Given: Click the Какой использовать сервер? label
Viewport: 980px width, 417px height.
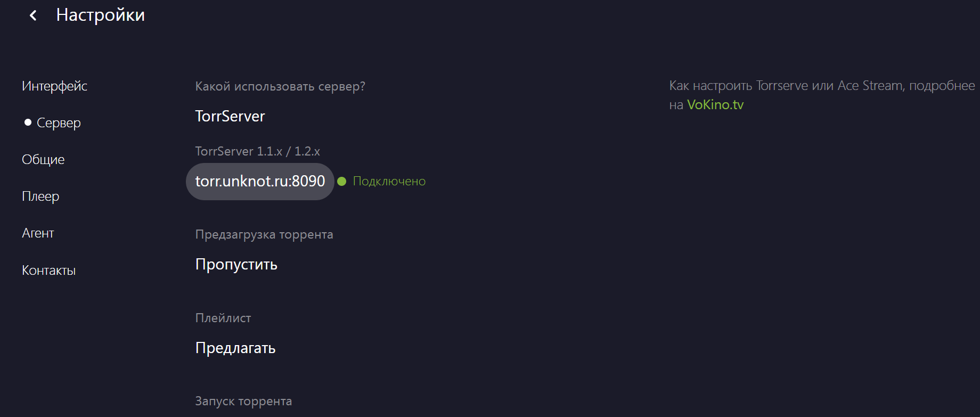Looking at the screenshot, I should click(x=280, y=86).
